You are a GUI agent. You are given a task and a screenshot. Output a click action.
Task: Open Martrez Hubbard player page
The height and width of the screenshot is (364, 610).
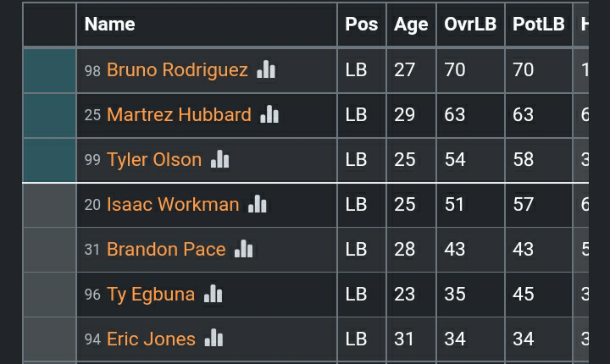(179, 114)
